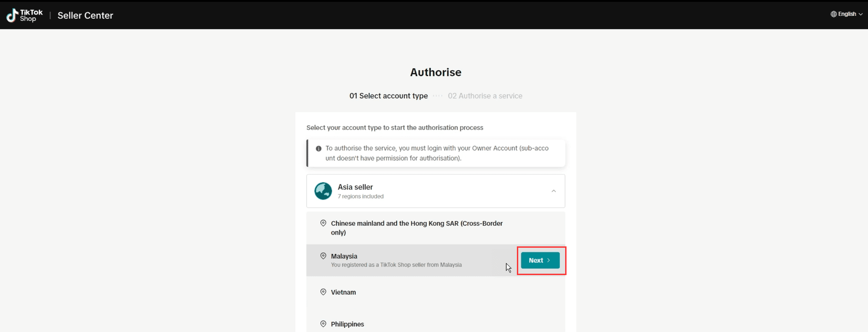Select step 01 Select account type
This screenshot has height=332, width=868.
point(388,96)
